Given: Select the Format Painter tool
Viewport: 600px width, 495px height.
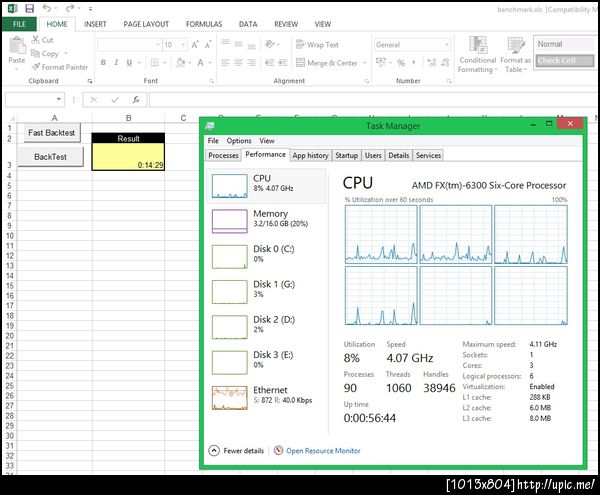Looking at the screenshot, I should click(60, 67).
